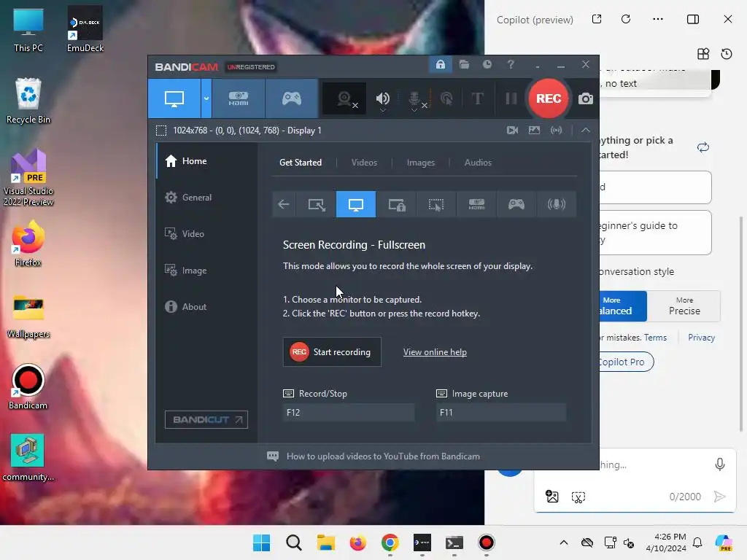Viewport: 747px width, 560px height.
Task: Switch to Get Started tab
Action: click(300, 163)
